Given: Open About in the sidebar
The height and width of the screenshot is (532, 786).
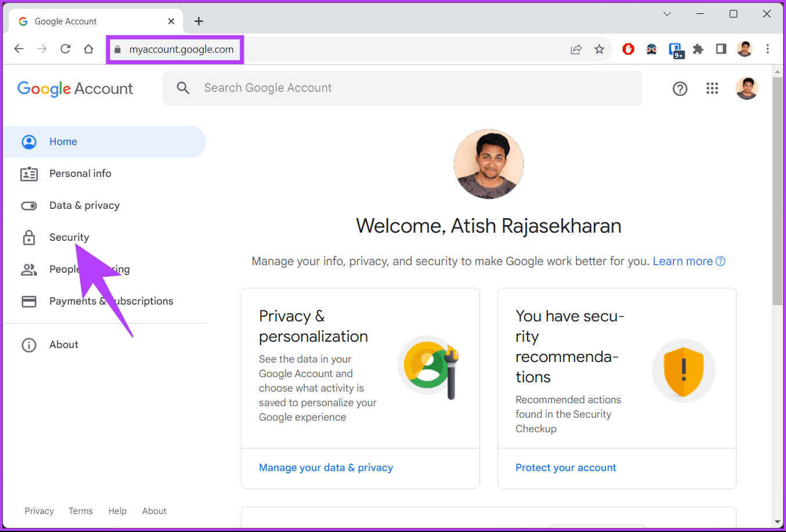Looking at the screenshot, I should pos(104,345).
